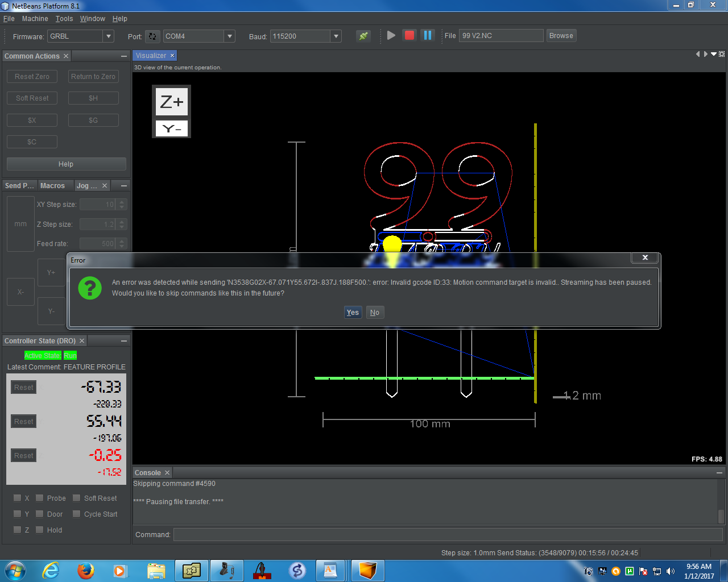This screenshot has width=728, height=582.
Task: Adjust the Feed rate spinner
Action: click(122, 244)
